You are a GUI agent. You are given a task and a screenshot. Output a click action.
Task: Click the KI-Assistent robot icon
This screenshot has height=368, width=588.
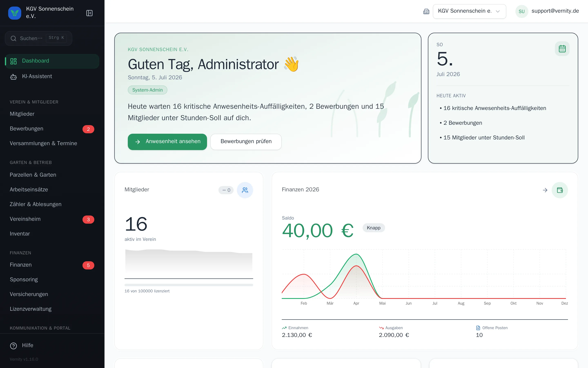[x=13, y=77]
